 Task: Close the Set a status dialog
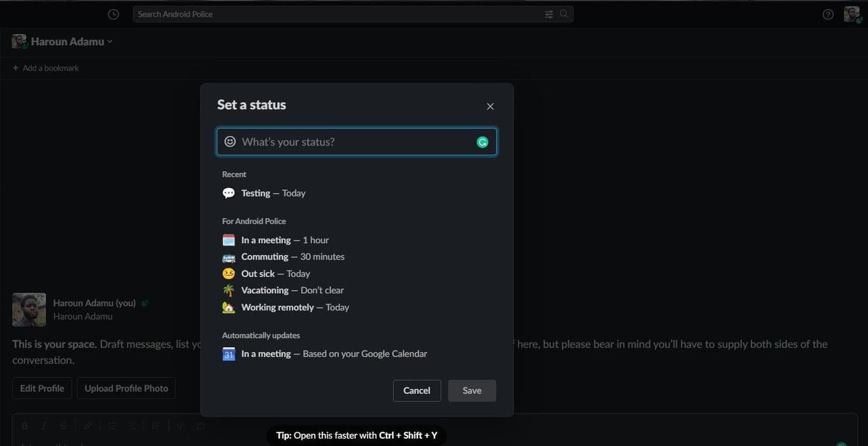coord(489,106)
